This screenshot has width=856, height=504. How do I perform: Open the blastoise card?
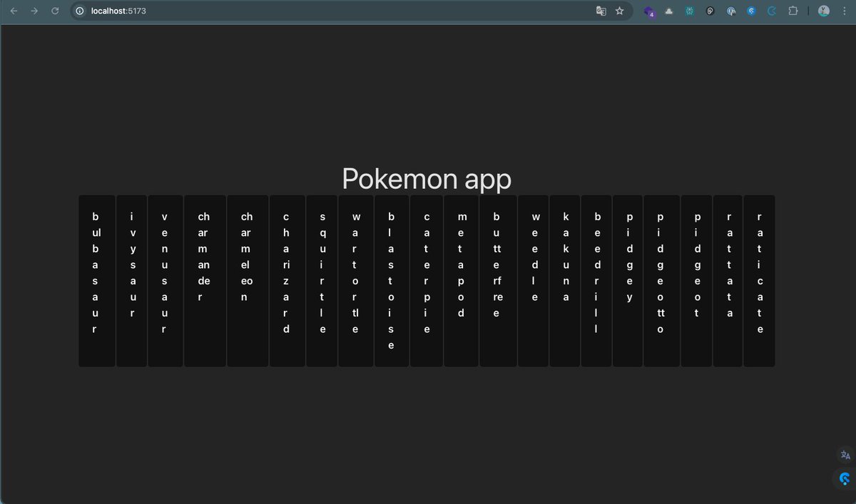392,281
